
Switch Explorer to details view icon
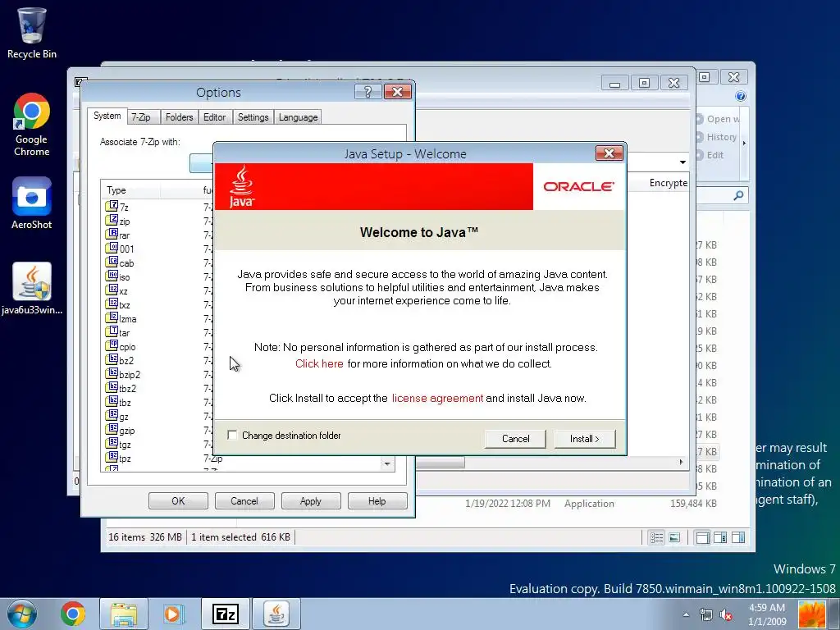click(656, 537)
